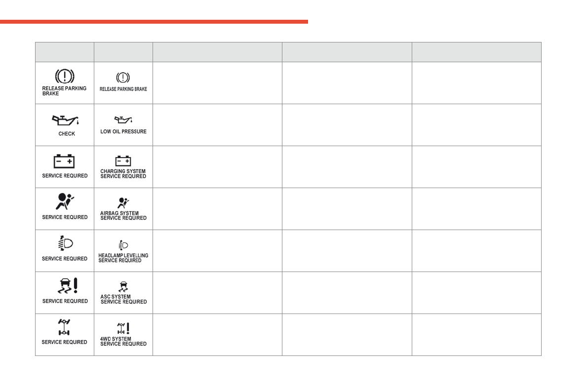Viewport: 588px width, 392px height.
Task: Click the red header bar at top
Action: pos(154,22)
